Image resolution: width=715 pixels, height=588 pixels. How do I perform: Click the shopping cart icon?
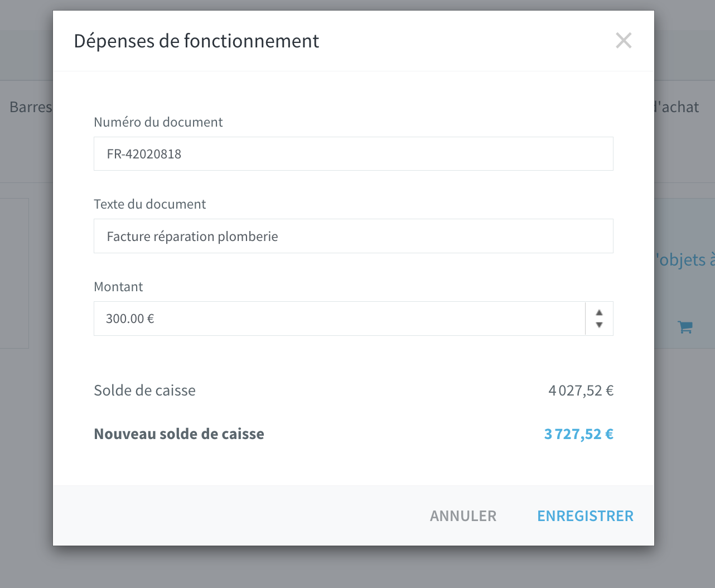685,327
